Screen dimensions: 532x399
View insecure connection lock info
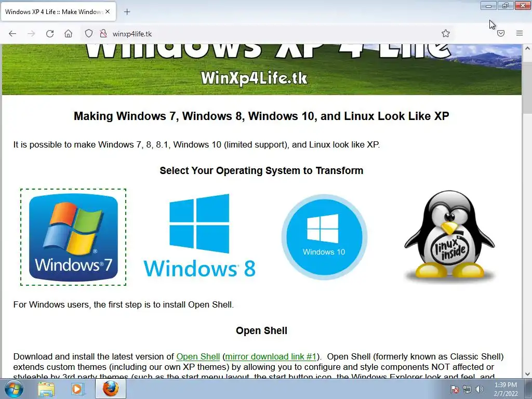pos(103,34)
